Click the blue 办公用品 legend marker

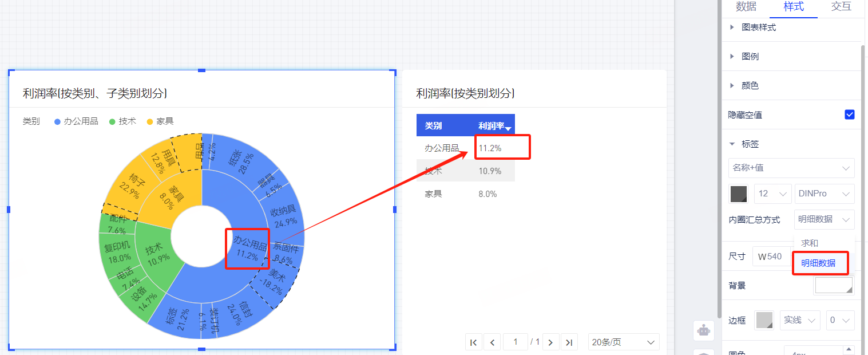[x=57, y=121]
